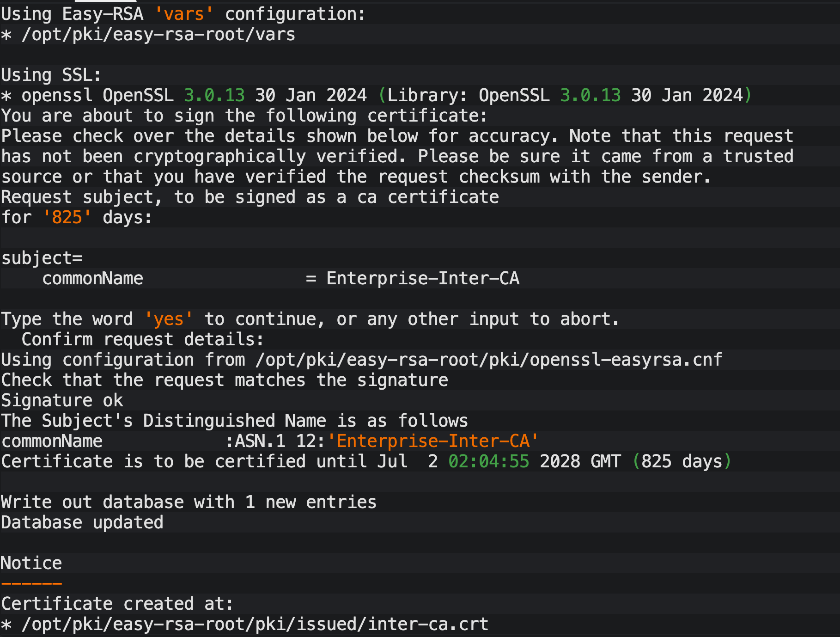Screen dimensions: 840x637
Task: Click the (825 days) text
Action: tap(682, 462)
